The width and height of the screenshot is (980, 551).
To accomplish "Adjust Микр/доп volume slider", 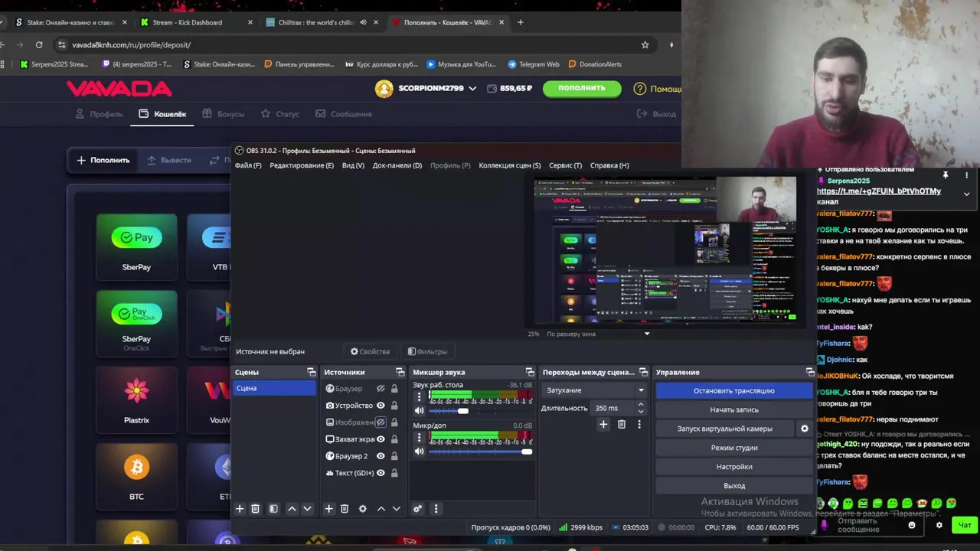I will (x=480, y=452).
